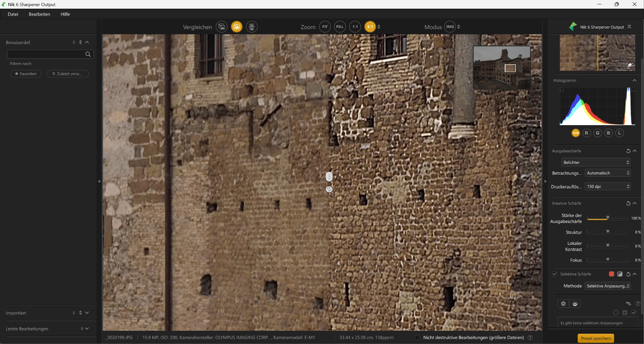Reset the Ausgabeschärfe section
Viewport: 644px width, 344px height.
tap(628, 151)
